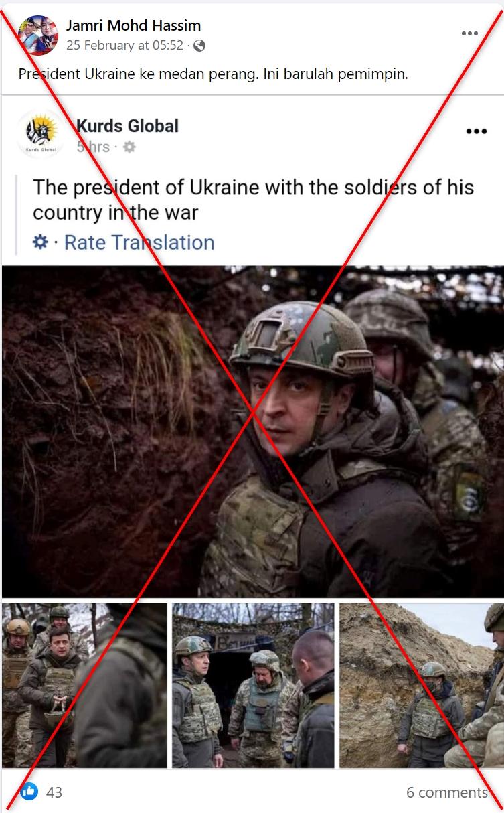504x813 pixels.
Task: Open the Kurds Global page logo
Action: [x=41, y=135]
